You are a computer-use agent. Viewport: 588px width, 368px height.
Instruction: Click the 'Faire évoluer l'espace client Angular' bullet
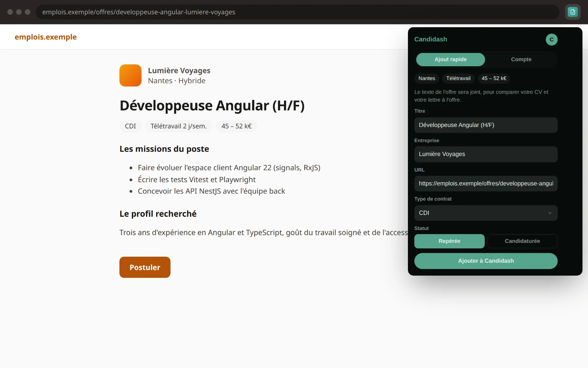[x=229, y=168]
